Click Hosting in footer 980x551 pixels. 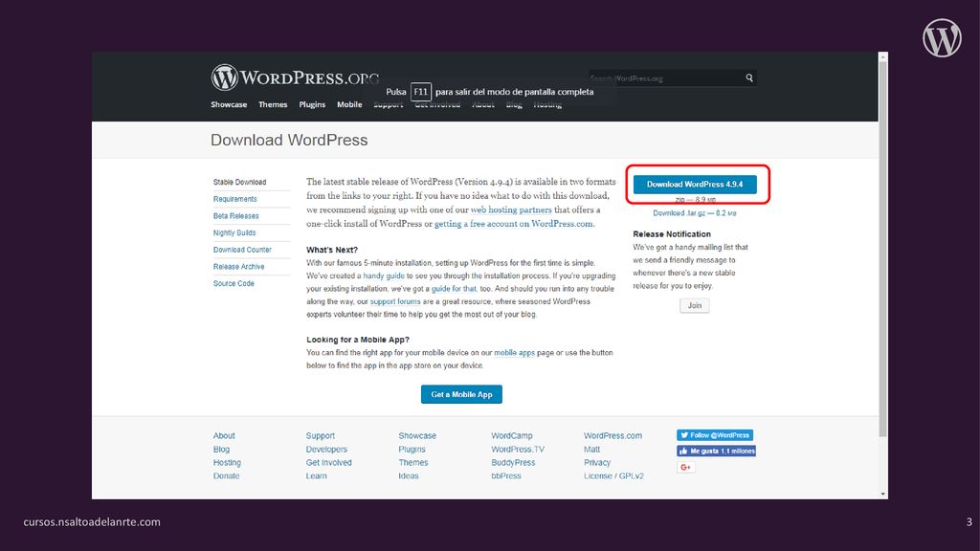pos(227,462)
